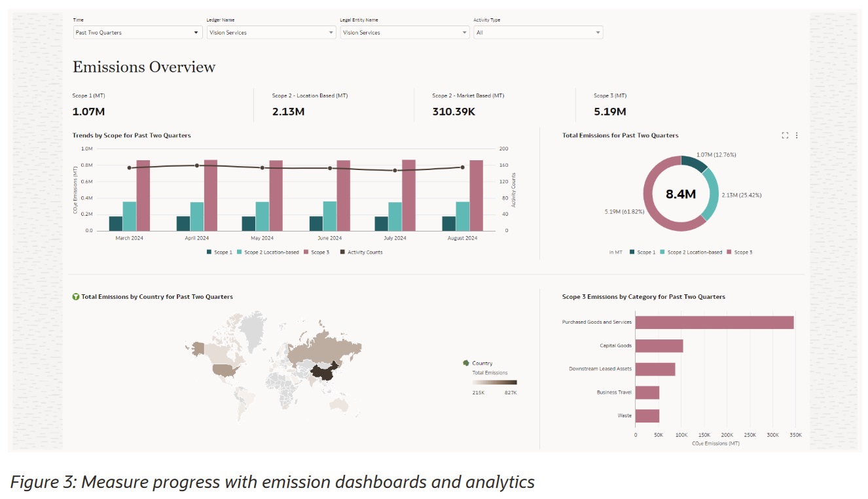Click the Scope 3 bar for August 2024
Viewport: 868px width, 499px height.
[x=476, y=196]
